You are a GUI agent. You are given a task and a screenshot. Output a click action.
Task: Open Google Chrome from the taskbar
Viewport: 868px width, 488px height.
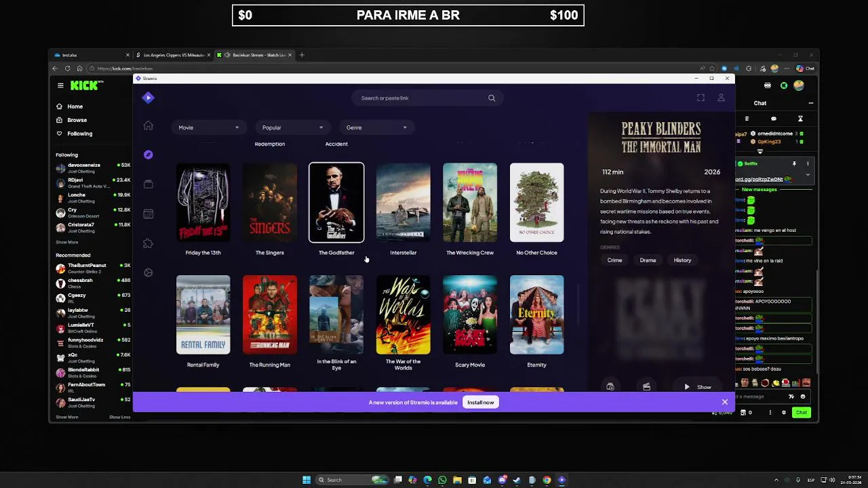point(547,480)
